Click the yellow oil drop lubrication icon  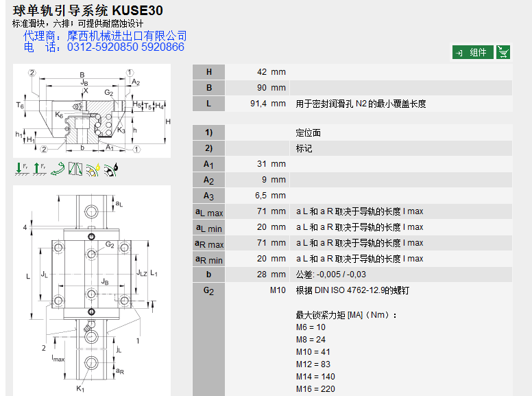(x=94, y=169)
